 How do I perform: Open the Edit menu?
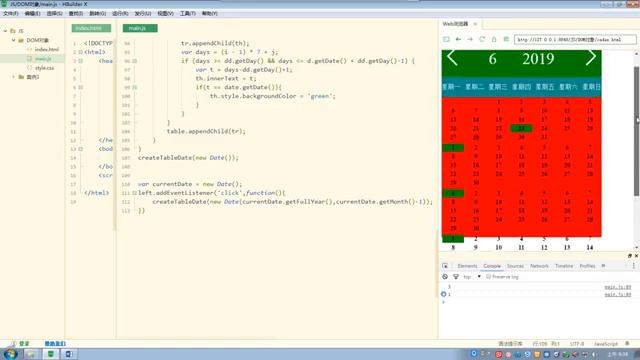32,13
